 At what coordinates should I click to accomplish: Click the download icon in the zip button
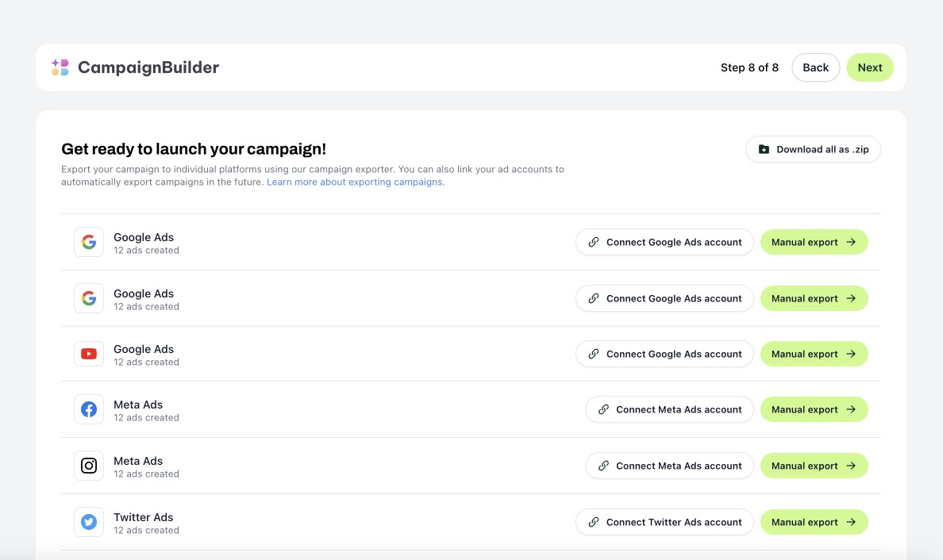(764, 149)
